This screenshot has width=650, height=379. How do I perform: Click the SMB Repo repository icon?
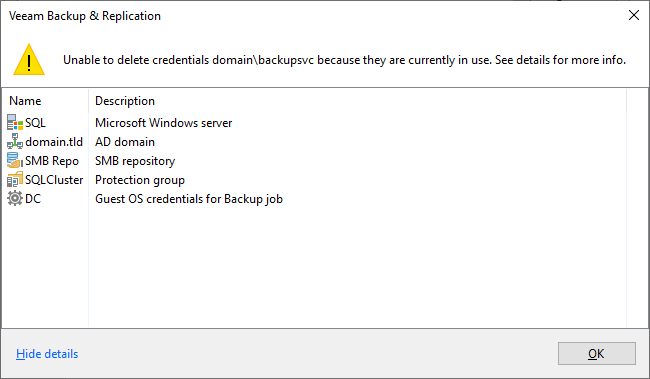15,160
